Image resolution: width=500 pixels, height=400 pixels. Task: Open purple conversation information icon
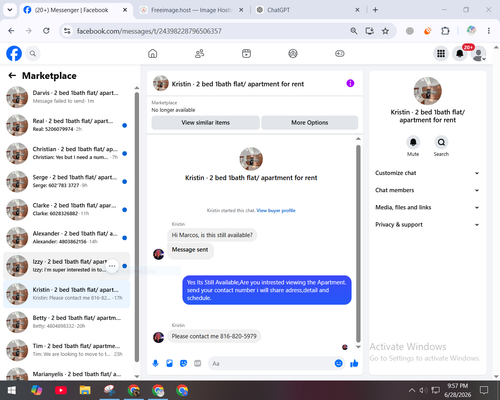[x=350, y=83]
